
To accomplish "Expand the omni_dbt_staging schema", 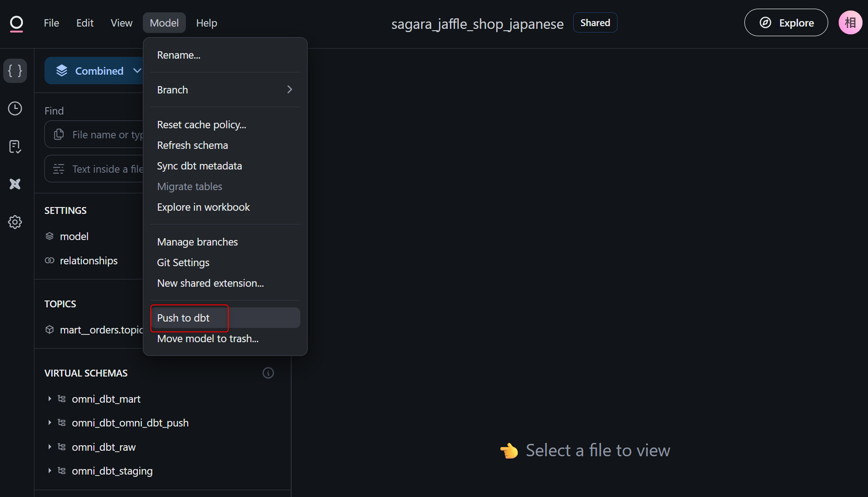I will click(x=49, y=471).
